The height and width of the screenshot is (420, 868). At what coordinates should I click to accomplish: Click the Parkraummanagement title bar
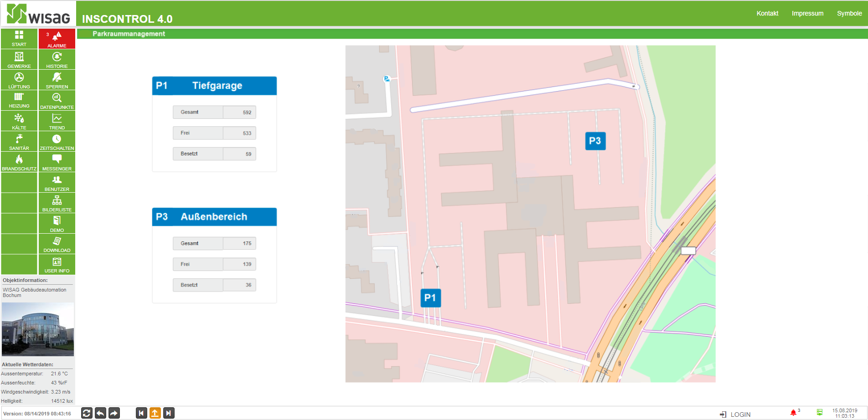point(472,34)
